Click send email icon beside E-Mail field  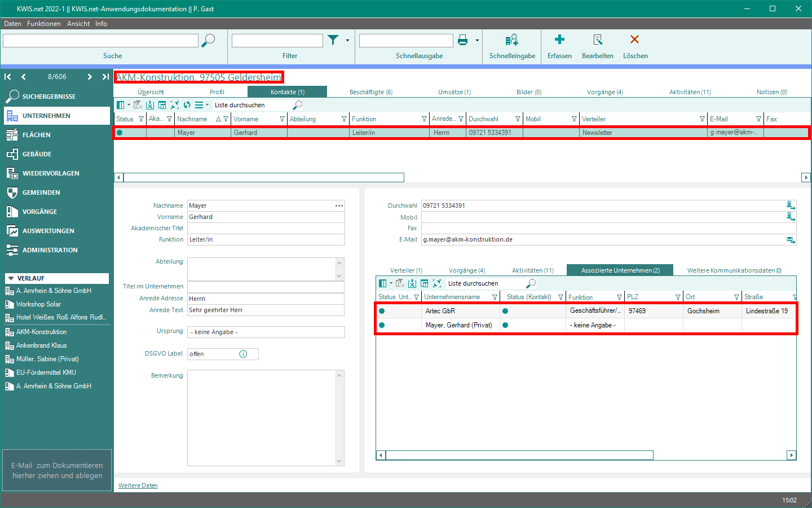click(791, 240)
